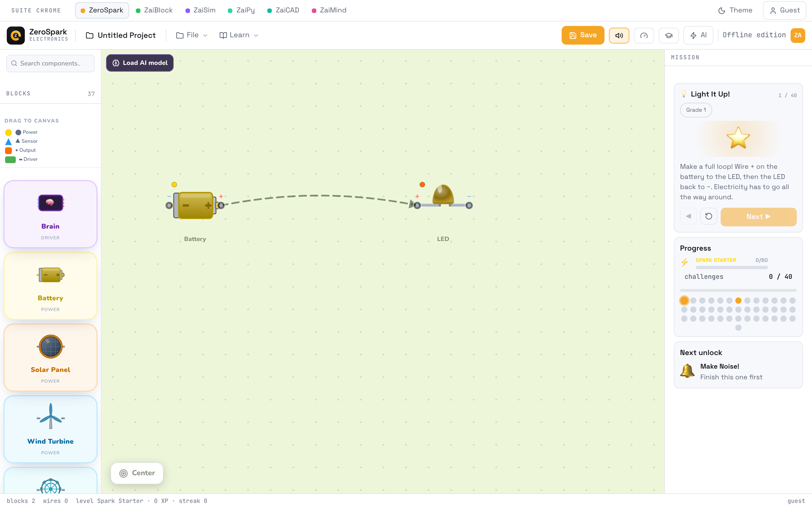The width and height of the screenshot is (812, 508).
Task: Switch to the ZaiMind tab
Action: 329,10
